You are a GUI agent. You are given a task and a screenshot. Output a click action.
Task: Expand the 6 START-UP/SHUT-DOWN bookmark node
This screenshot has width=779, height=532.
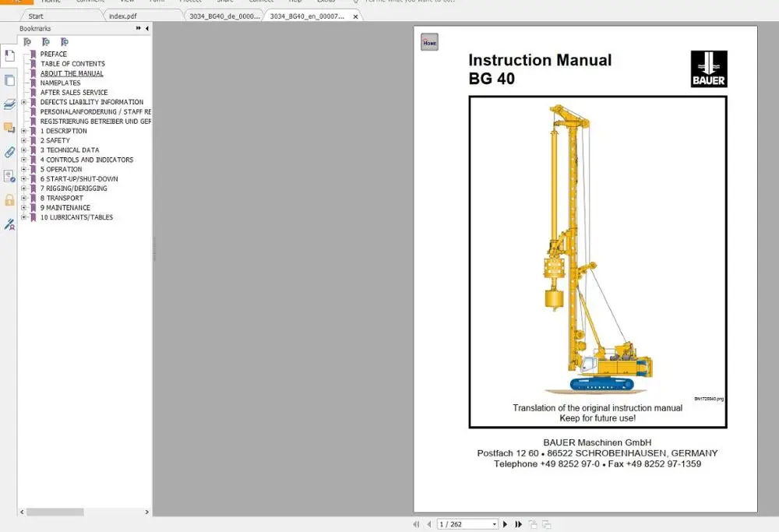[x=24, y=179]
